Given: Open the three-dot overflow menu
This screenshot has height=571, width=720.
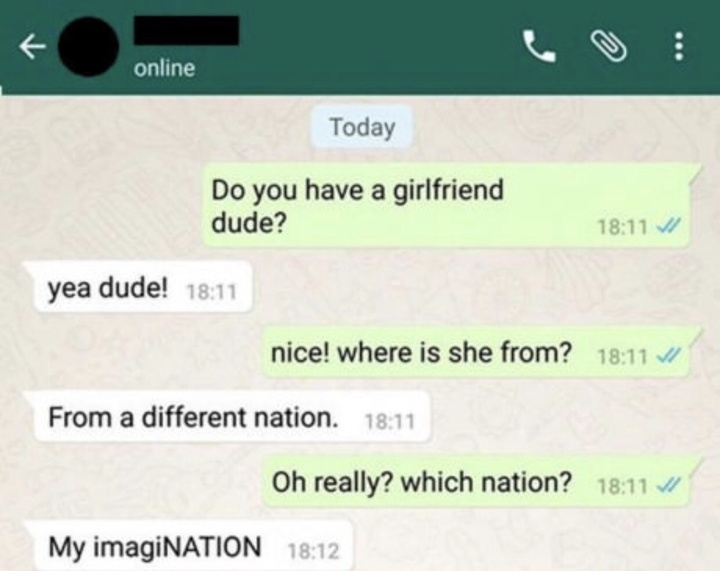Looking at the screenshot, I should (679, 46).
